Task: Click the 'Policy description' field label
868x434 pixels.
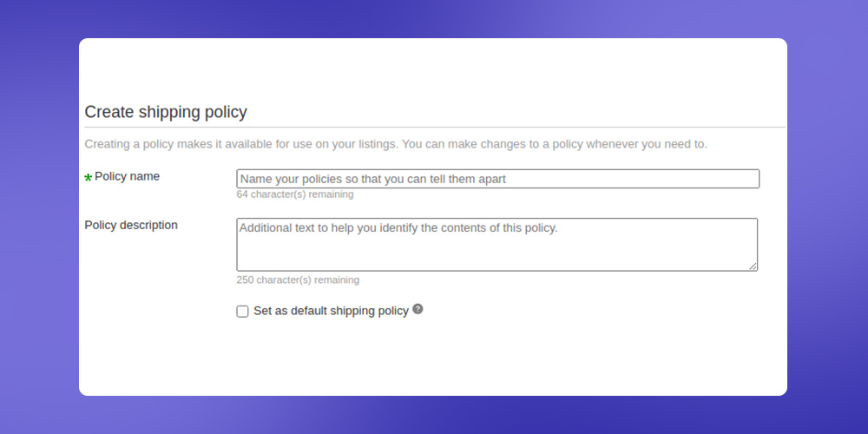Action: point(131,225)
